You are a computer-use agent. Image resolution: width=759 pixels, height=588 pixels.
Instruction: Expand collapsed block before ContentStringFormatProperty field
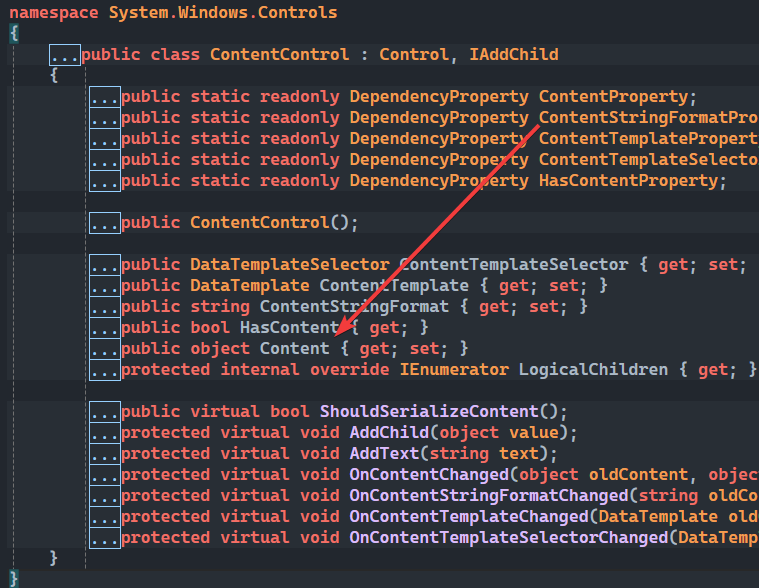point(105,118)
